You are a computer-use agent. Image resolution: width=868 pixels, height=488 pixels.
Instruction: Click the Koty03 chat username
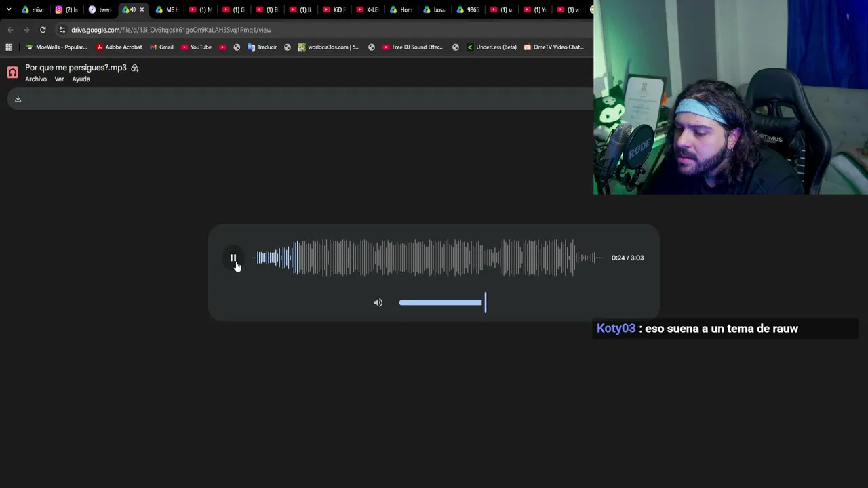tap(616, 329)
